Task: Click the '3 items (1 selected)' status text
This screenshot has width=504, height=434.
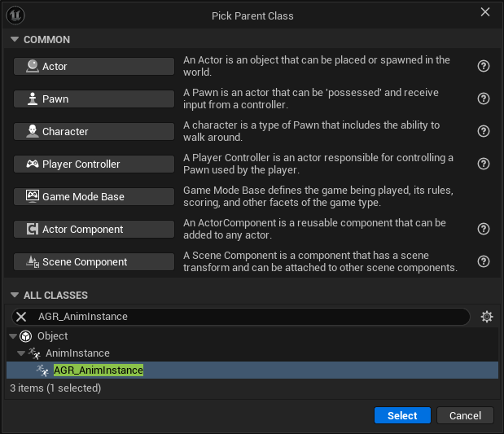Action: click(x=55, y=388)
